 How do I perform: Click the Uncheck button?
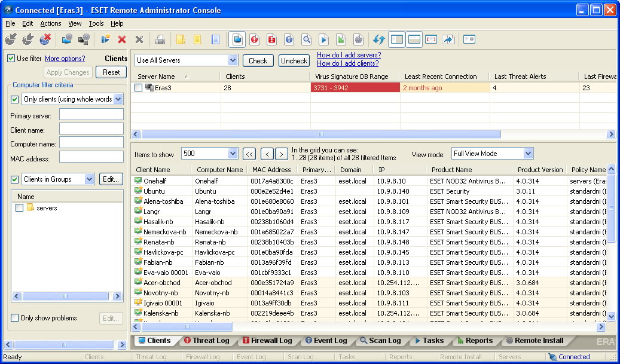point(294,61)
